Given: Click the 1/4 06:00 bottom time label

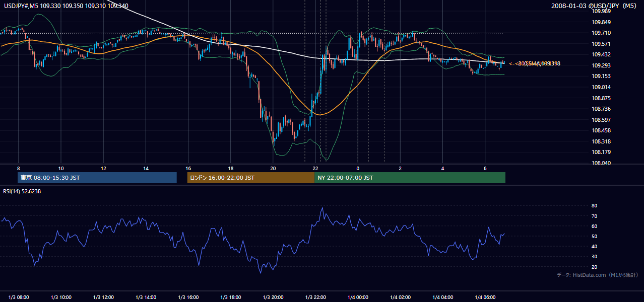Looking at the screenshot, I should 485,297.
